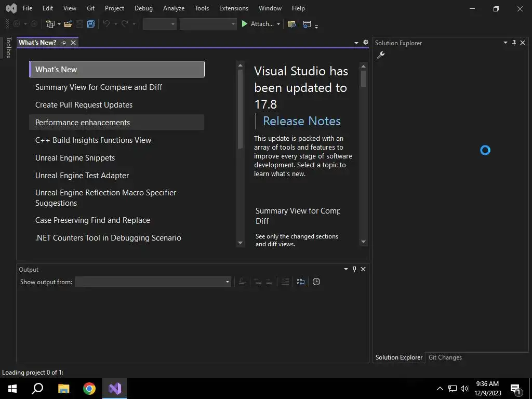The height and width of the screenshot is (399, 532).
Task: Open the Windows Start menu
Action: 12,389
